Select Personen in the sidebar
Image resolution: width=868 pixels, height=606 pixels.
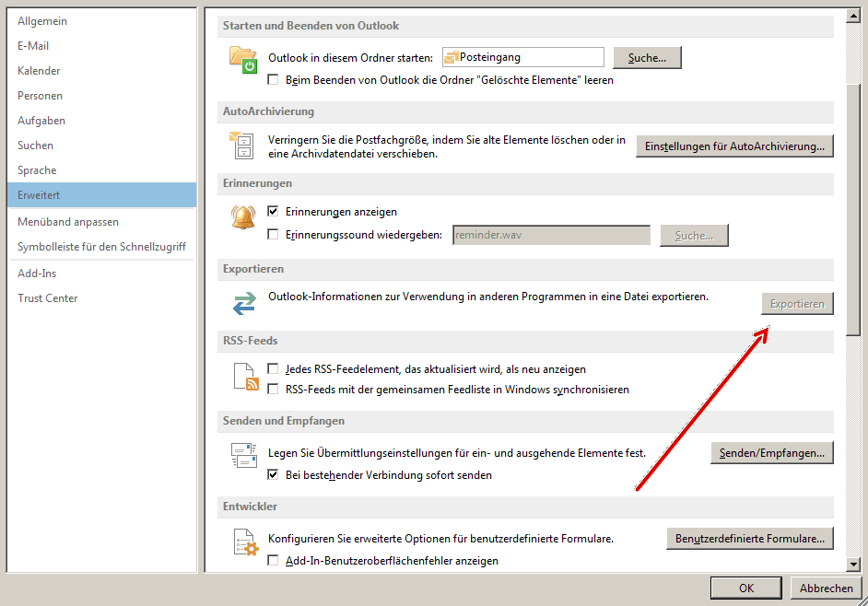[102, 96]
